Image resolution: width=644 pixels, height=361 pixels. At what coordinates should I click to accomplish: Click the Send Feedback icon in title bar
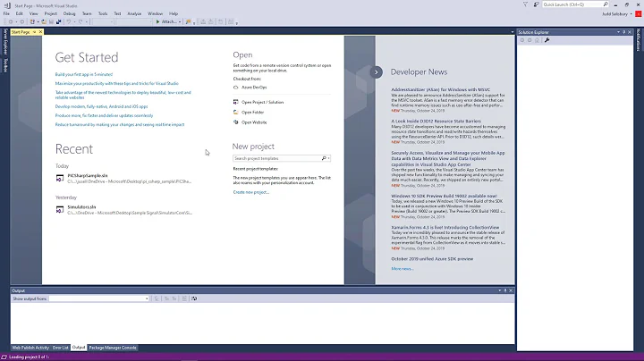536,4
